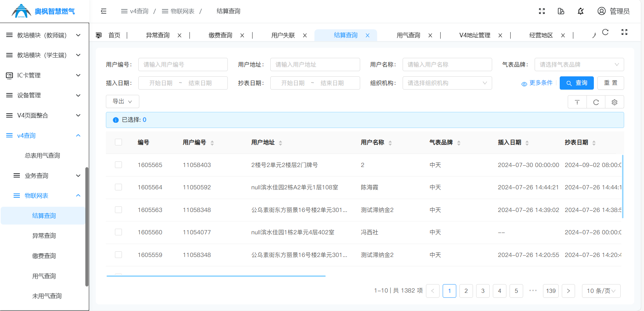Close the 缴费查询 tab
Image resolution: width=644 pixels, height=311 pixels.
pyautogui.click(x=242, y=36)
